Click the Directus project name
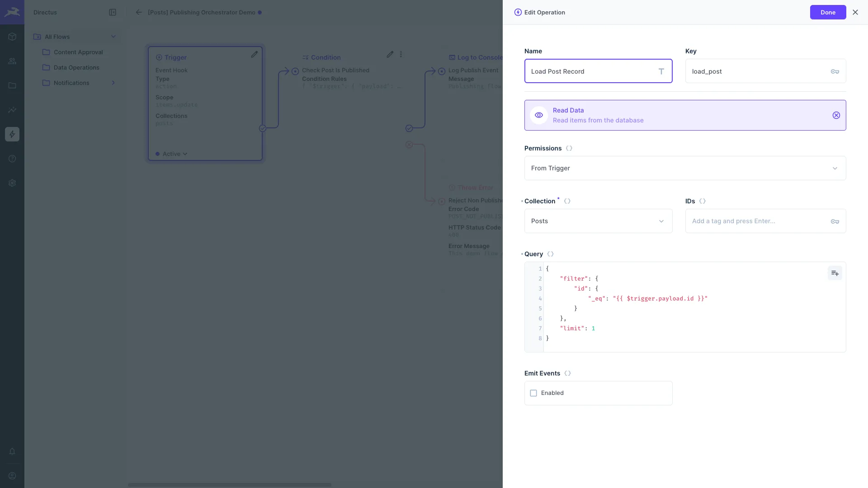Image resolution: width=868 pixels, height=488 pixels. 45,12
